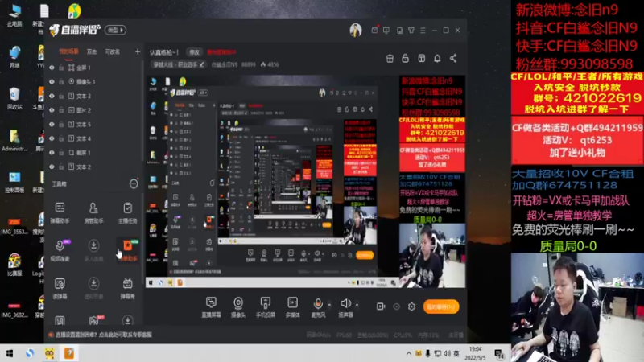Click the streamer avatar in the title bar

tap(356, 30)
